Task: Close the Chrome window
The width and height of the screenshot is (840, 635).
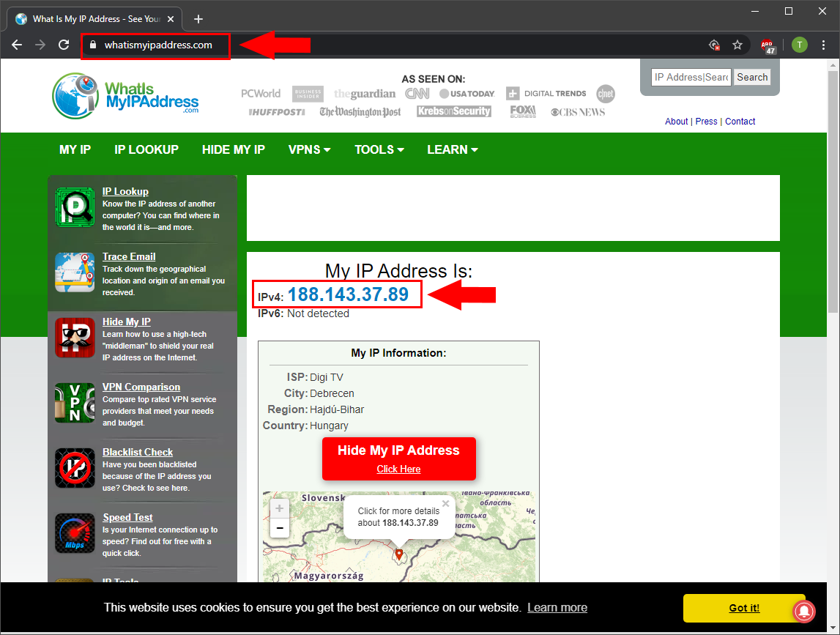Action: coord(822,11)
